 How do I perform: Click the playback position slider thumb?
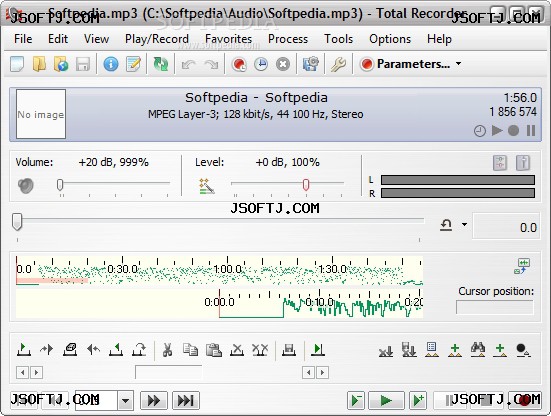click(17, 222)
